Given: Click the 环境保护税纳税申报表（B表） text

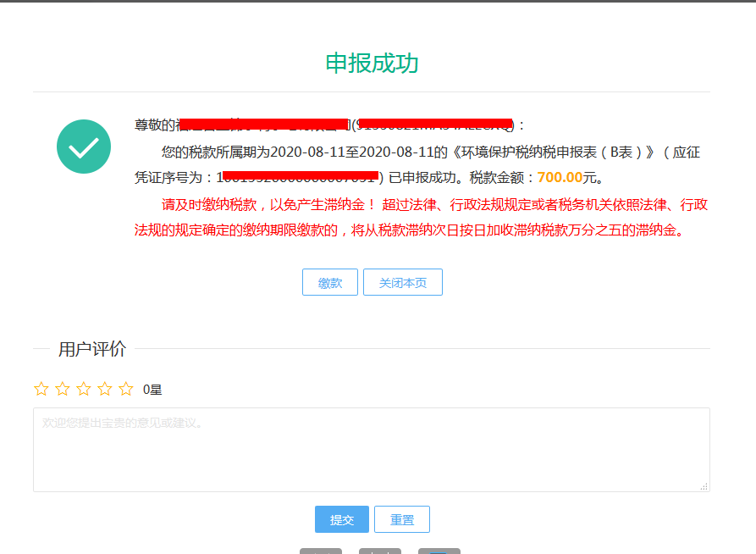Looking at the screenshot, I should (551, 152).
